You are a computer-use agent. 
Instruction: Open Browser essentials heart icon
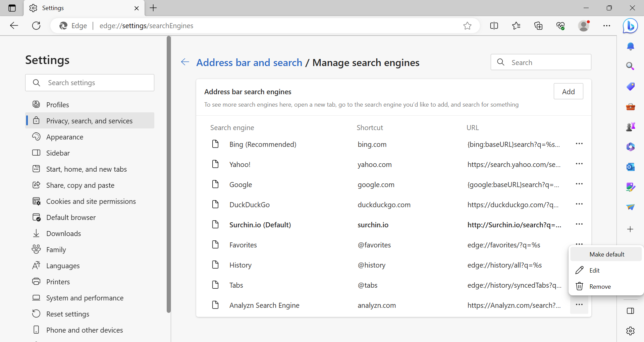point(560,26)
